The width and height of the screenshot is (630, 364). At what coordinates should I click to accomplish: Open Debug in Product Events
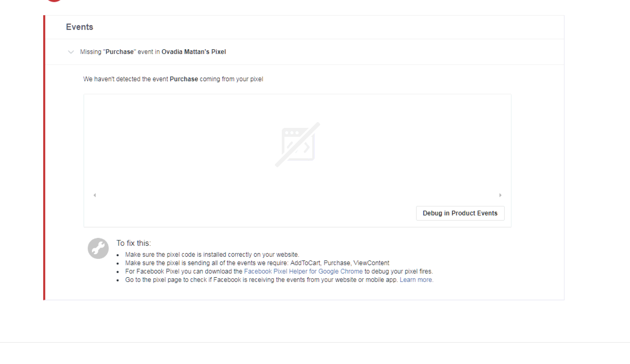point(460,213)
